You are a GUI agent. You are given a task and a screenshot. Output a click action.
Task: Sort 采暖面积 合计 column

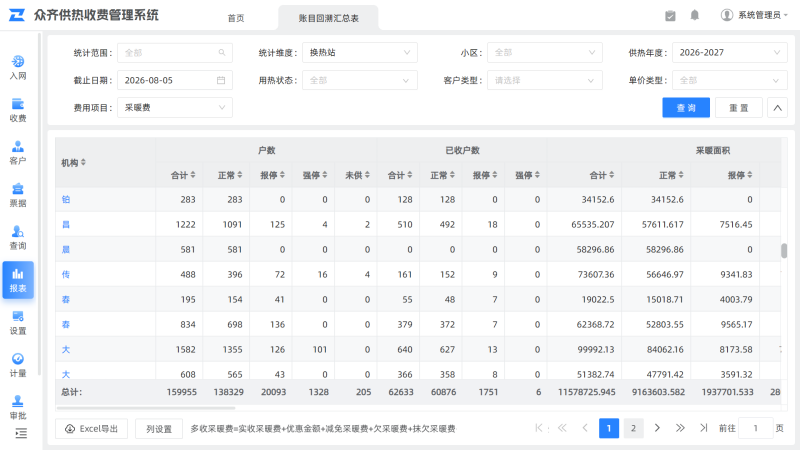click(x=611, y=175)
